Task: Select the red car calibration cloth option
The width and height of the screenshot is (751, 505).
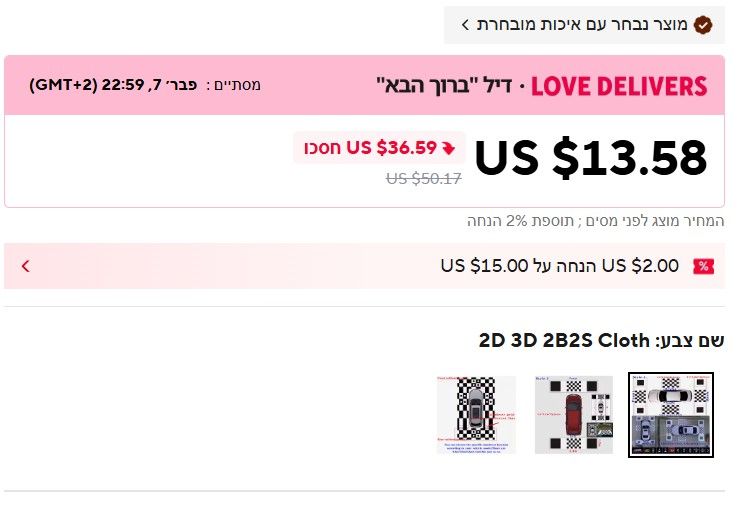Action: (573, 414)
